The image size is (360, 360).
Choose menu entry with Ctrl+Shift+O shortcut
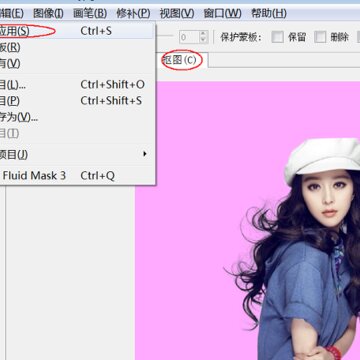[x=77, y=85]
